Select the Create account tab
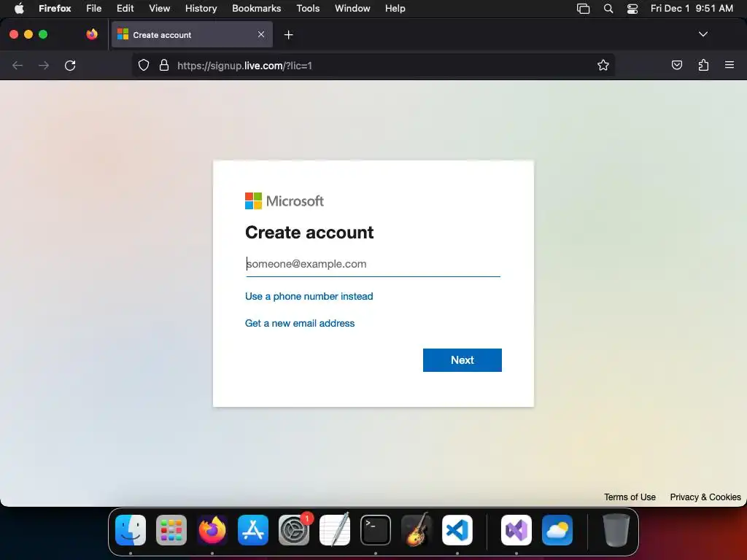This screenshot has height=560, width=747. tap(192, 34)
